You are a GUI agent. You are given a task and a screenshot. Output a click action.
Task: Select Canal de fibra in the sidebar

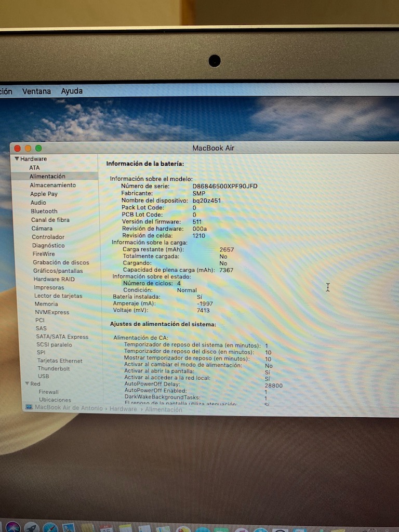50,220
